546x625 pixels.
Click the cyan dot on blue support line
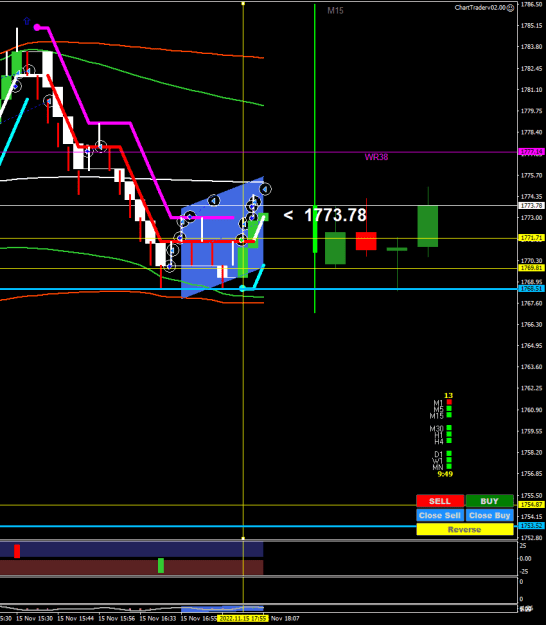pos(242,288)
